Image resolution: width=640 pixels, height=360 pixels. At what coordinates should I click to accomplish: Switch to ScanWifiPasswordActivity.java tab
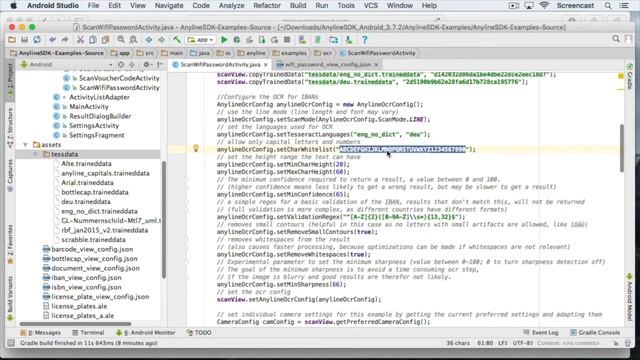point(220,64)
